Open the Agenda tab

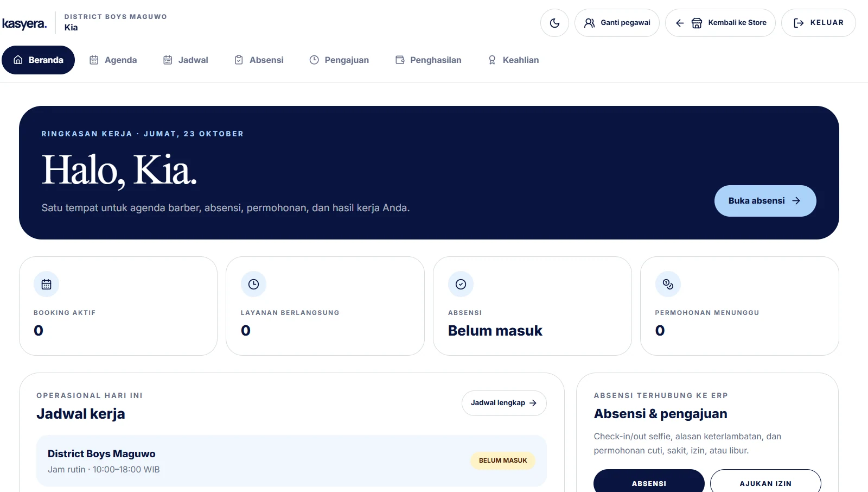(113, 60)
